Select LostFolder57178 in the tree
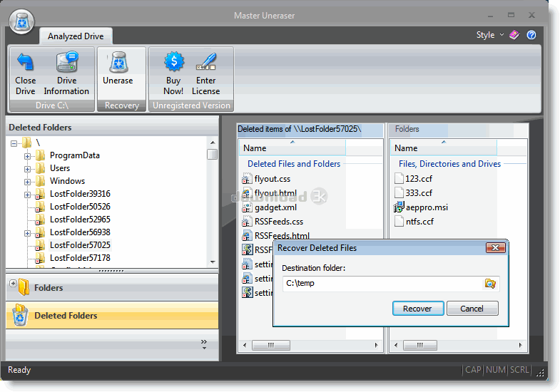 point(80,258)
